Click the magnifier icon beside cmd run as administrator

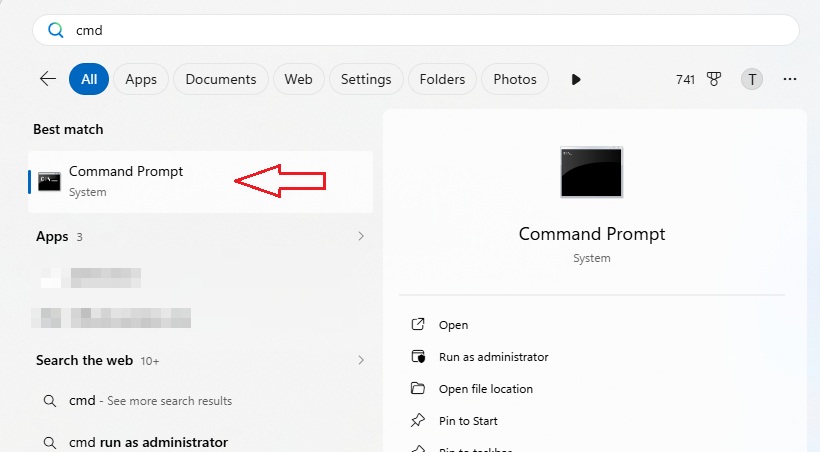coord(50,443)
